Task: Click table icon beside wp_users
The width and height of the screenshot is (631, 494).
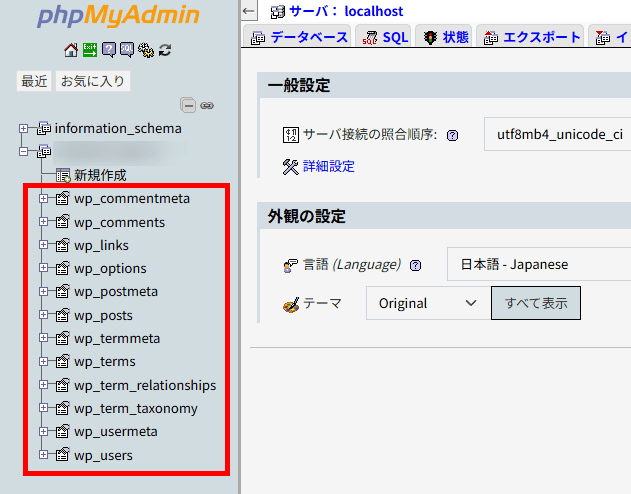Action: click(62, 455)
